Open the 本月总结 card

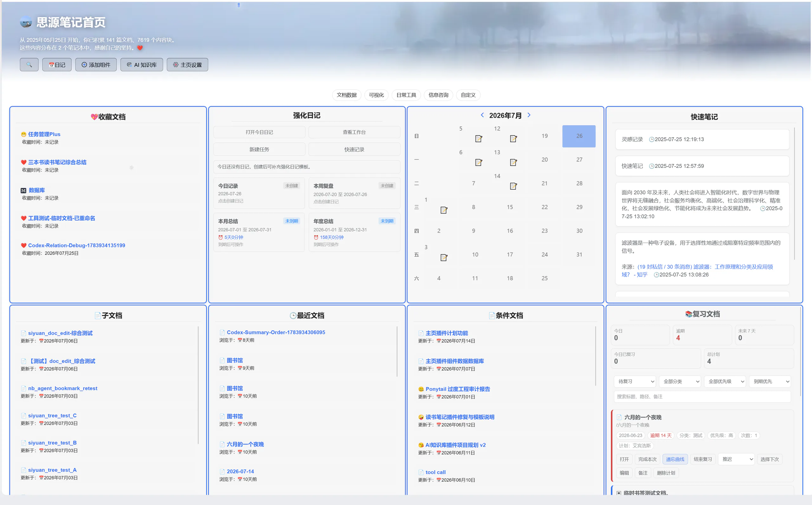point(259,232)
